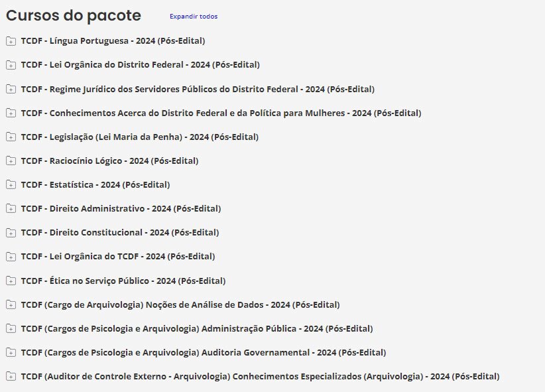Expand 'Noções de Análise de Dados' course row

(180, 305)
